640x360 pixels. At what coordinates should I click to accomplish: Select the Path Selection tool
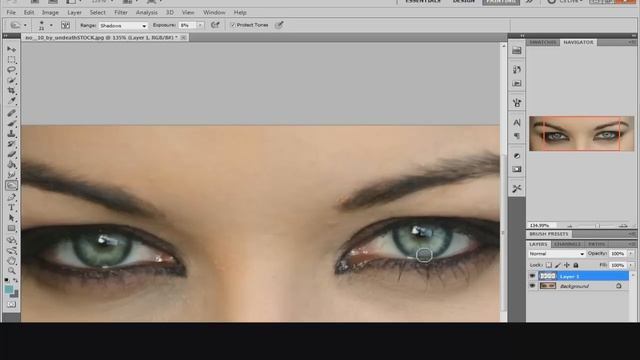[11, 218]
